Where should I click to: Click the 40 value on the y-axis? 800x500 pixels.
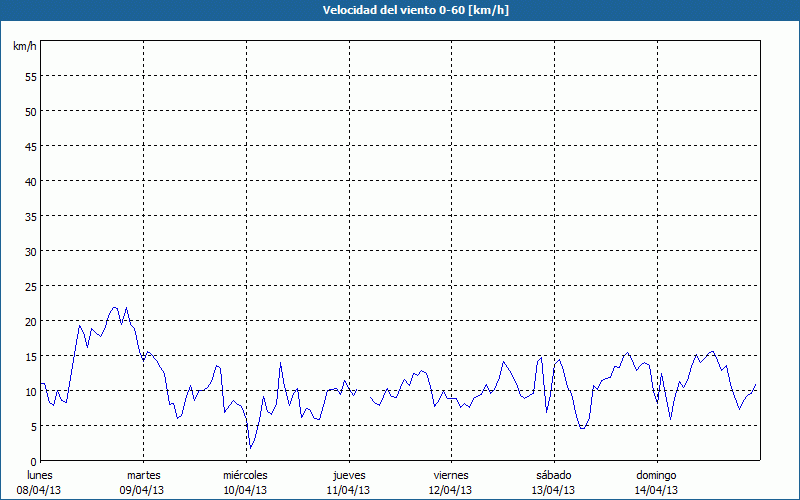[30, 181]
